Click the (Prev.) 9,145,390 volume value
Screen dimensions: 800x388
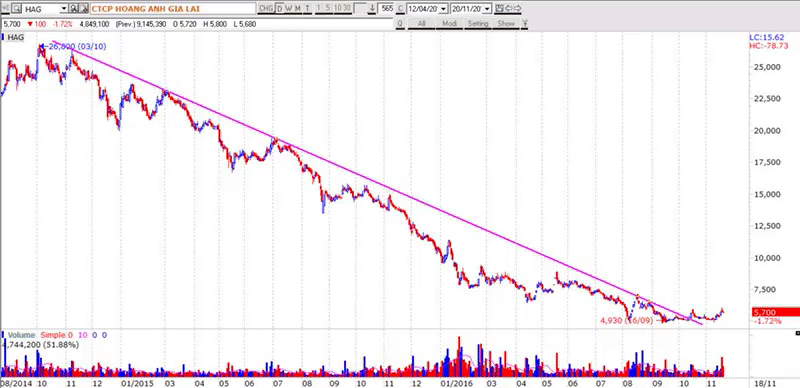point(140,24)
